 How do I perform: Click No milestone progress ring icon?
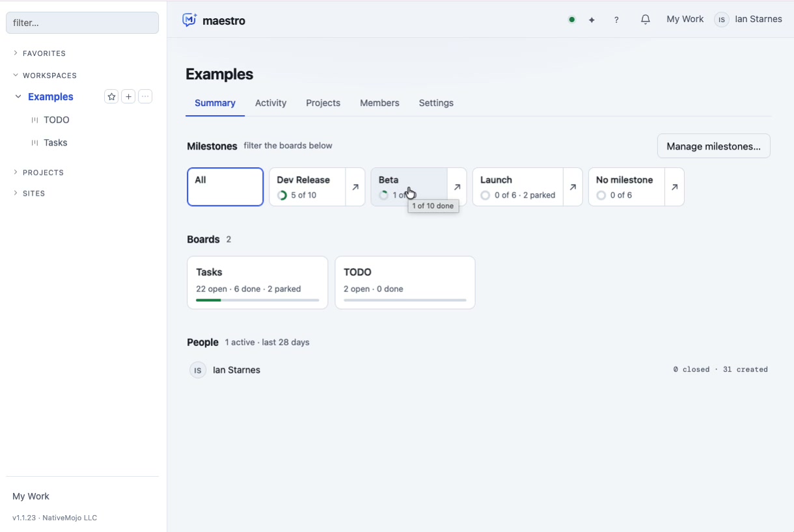tap(601, 195)
